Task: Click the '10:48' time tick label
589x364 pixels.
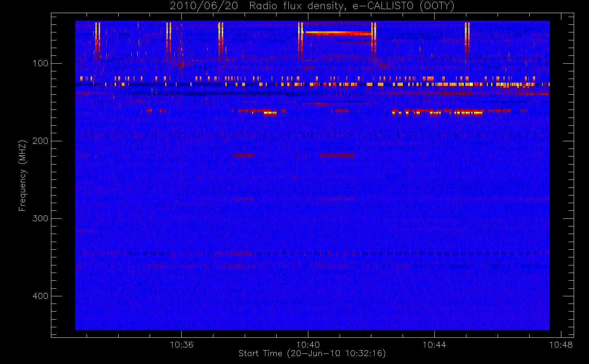Action: click(561, 345)
